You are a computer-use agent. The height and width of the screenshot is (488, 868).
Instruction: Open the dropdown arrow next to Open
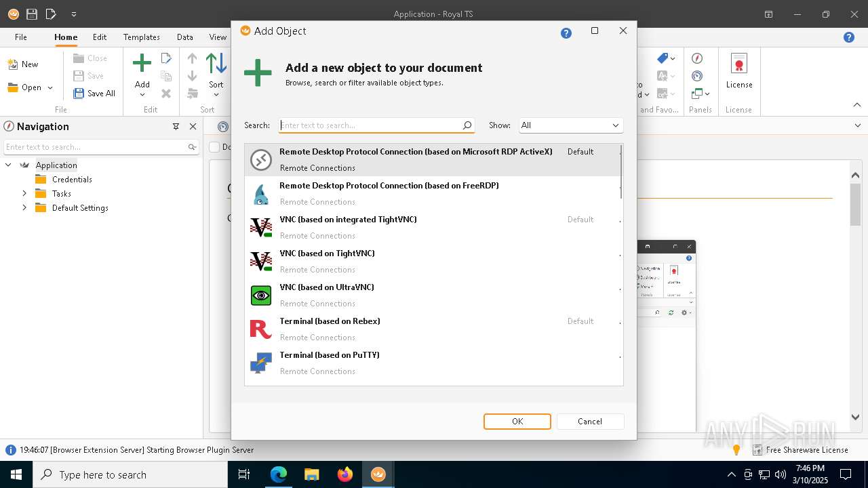pos(50,88)
